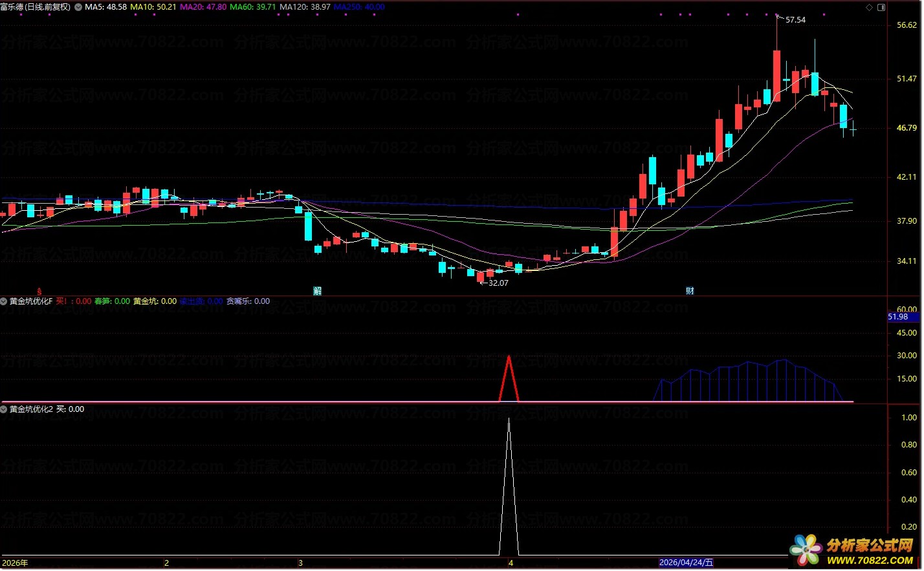Expand the 黄金坑优化2 indicator menu arrow

tap(4, 409)
